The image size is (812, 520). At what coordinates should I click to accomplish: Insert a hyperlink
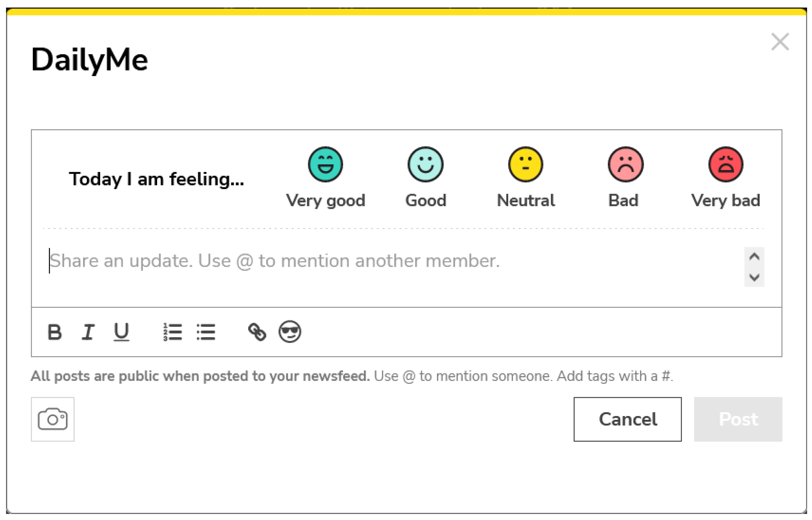[257, 332]
